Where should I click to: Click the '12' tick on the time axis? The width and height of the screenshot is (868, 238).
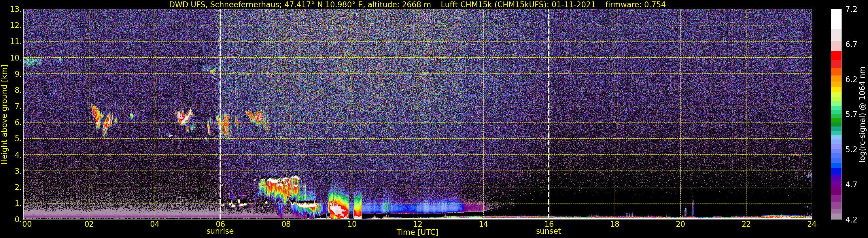tap(417, 224)
